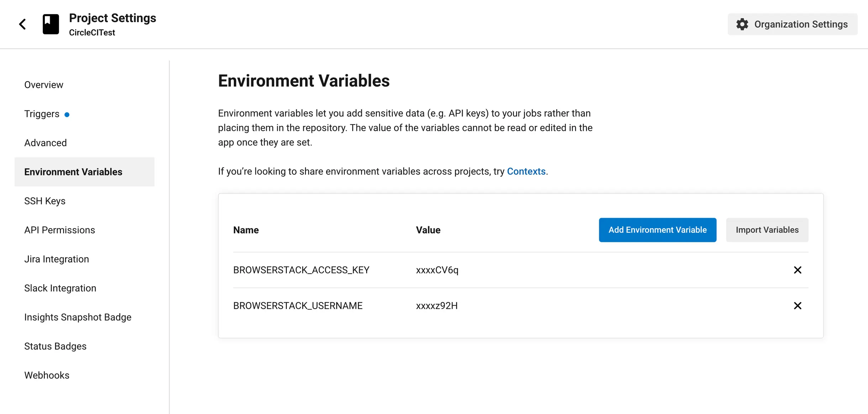Viewport: 868px width, 414px height.
Task: Open the Webhooks settings page
Action: 47,375
